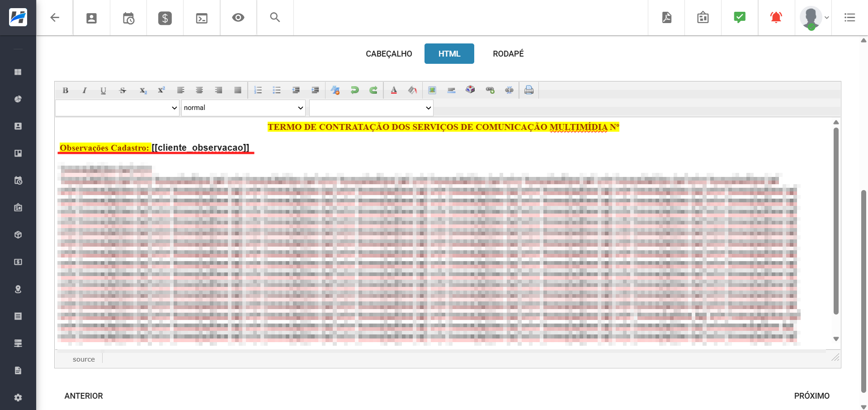Insert a numbered list
This screenshot has height=410, width=868.
click(x=258, y=91)
